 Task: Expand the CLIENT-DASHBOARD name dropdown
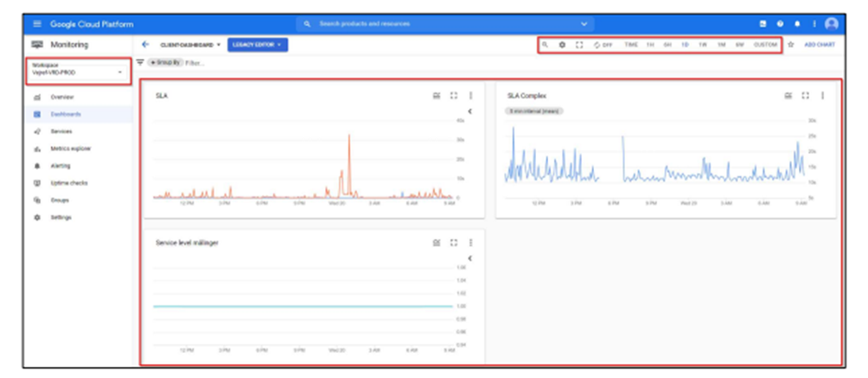(190, 44)
